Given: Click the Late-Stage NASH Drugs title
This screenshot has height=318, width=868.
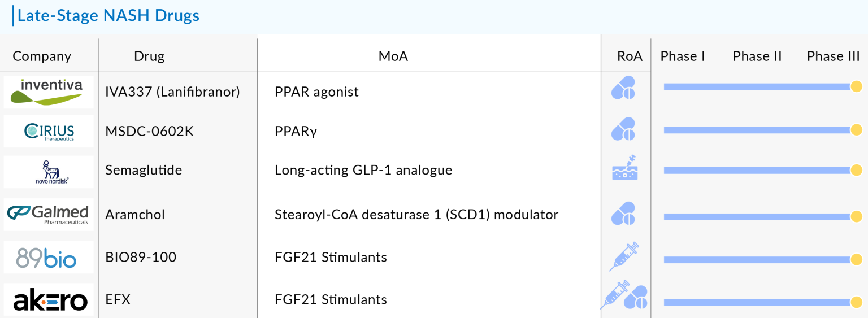Looking at the screenshot, I should pos(108,15).
